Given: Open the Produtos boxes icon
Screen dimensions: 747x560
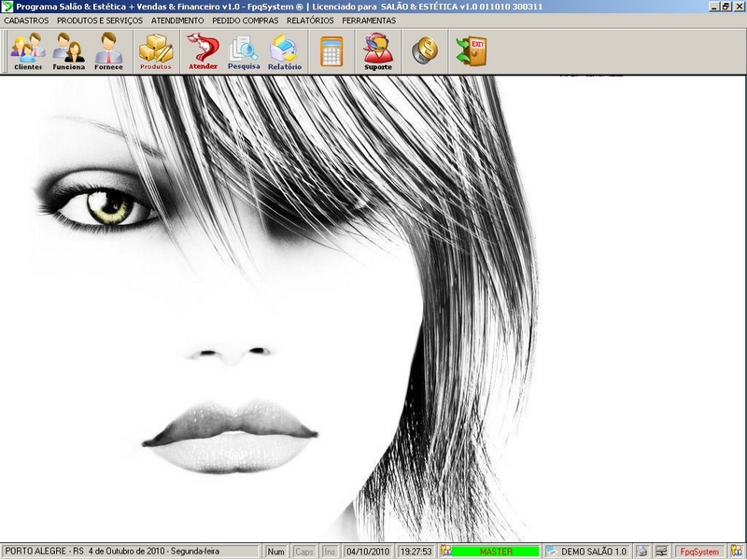Looking at the screenshot, I should click(156, 51).
